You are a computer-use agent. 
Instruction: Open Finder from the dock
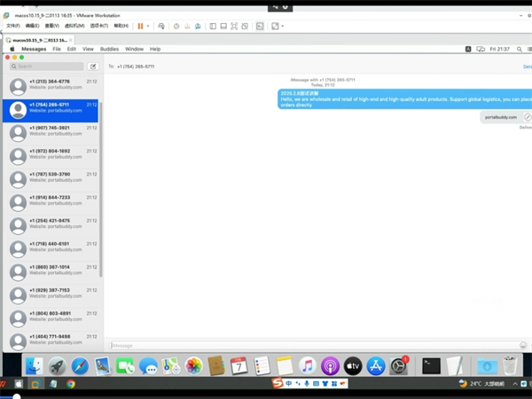pos(34,365)
